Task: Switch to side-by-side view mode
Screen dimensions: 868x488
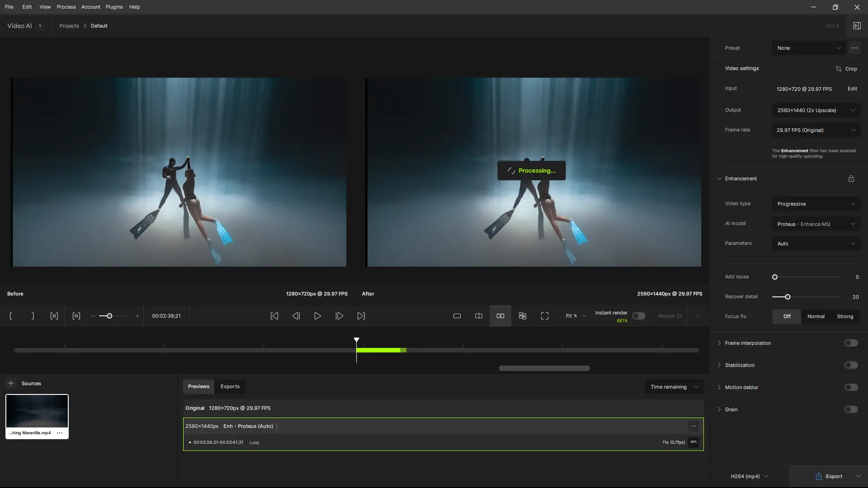Action: 500,316
